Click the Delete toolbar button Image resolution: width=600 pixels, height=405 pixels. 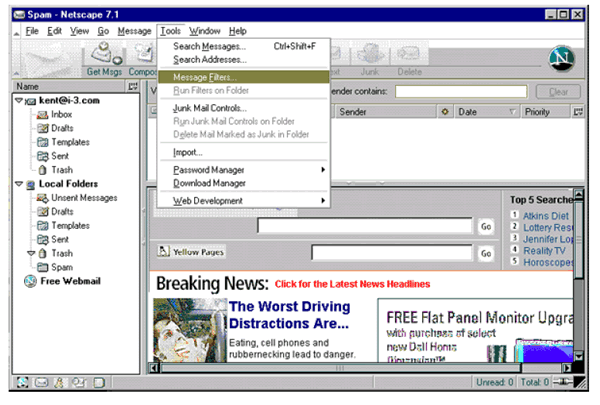coord(409,59)
